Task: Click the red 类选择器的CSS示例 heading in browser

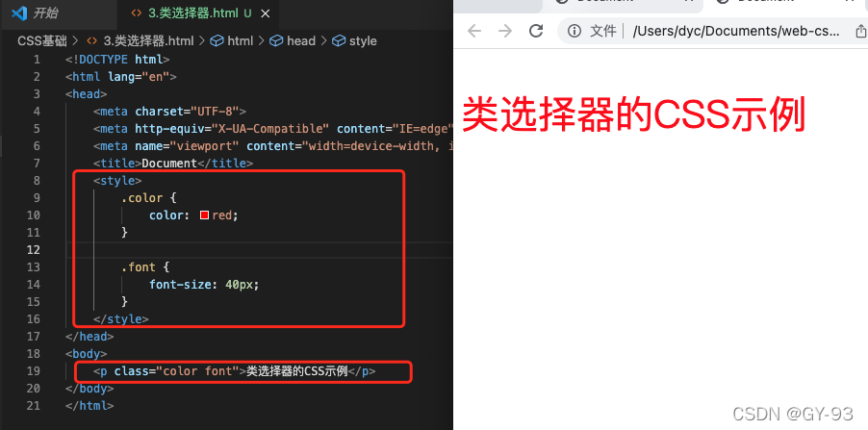Action: tap(633, 114)
